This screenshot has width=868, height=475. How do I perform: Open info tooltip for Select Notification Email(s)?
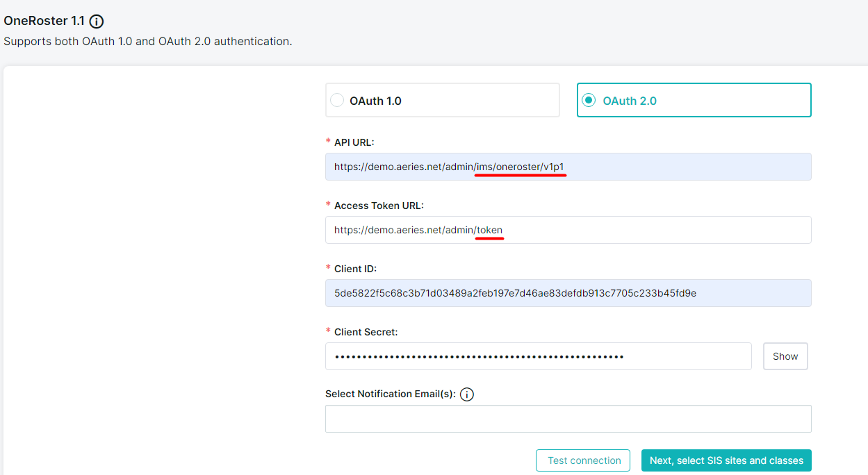(x=467, y=394)
